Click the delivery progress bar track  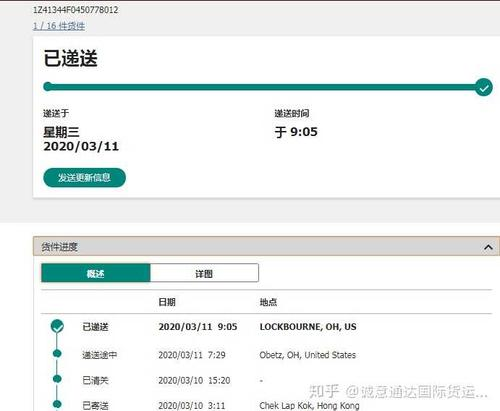263,87
